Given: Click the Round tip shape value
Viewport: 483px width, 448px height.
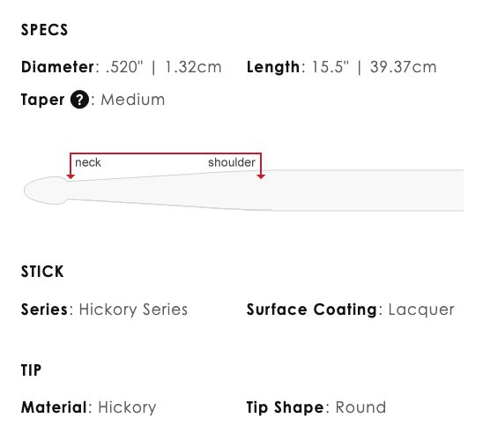Looking at the screenshot, I should click(360, 407).
